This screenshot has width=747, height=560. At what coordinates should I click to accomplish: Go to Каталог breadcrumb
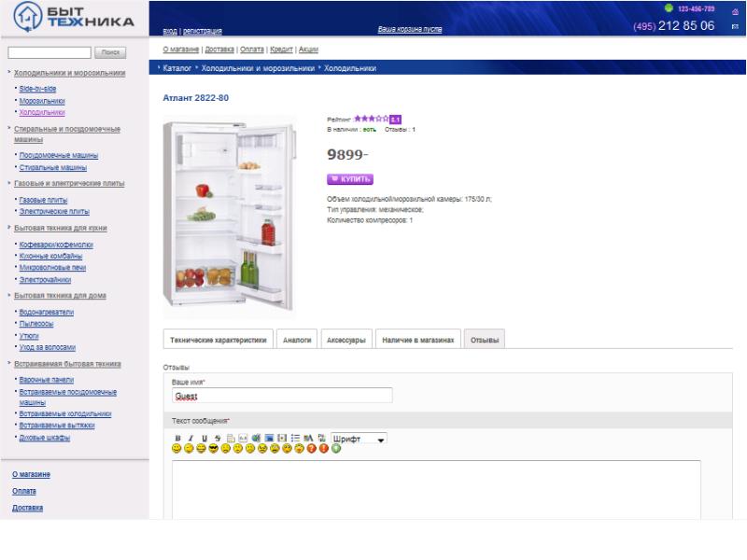coord(176,68)
